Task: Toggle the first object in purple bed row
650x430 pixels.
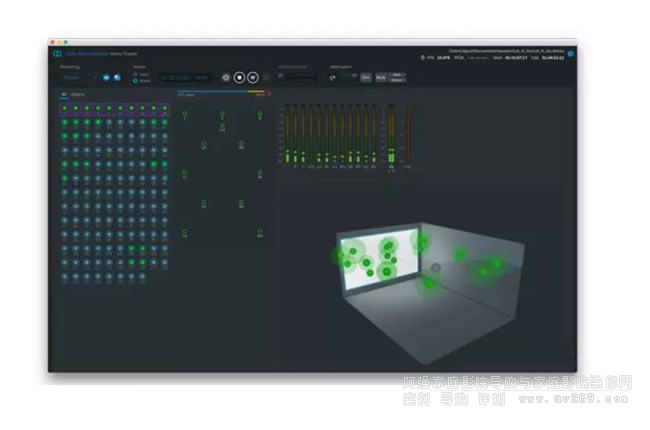Action: coord(63,108)
